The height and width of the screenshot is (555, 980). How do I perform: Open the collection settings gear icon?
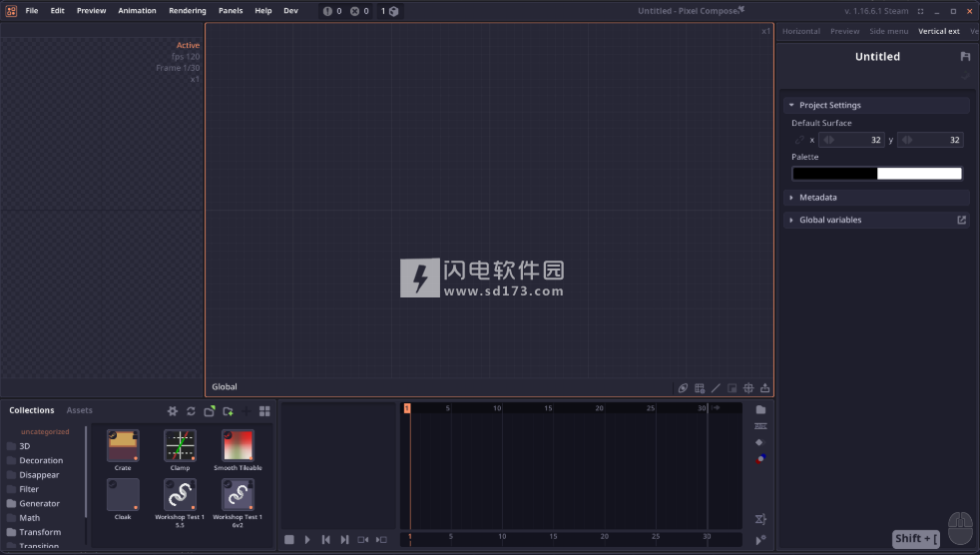coord(173,410)
